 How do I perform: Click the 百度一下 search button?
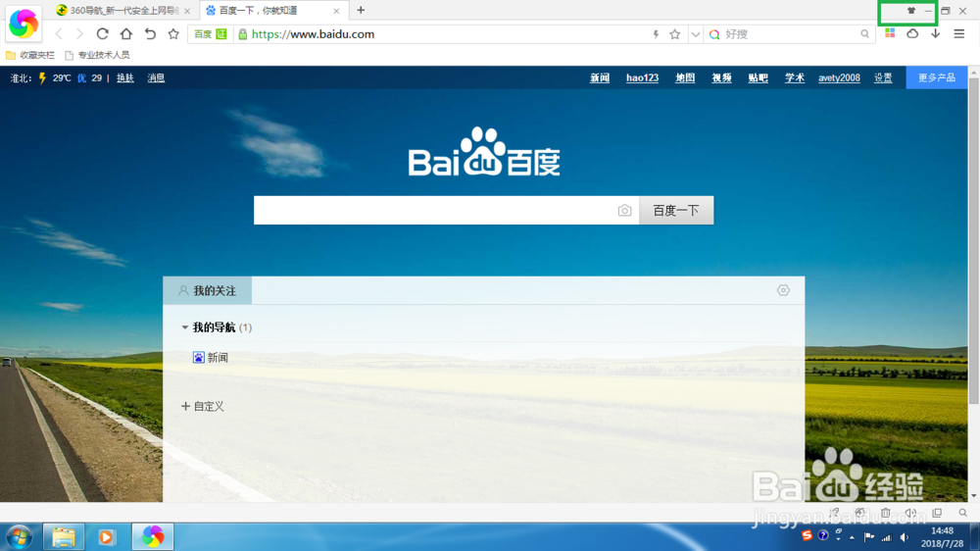676,211
